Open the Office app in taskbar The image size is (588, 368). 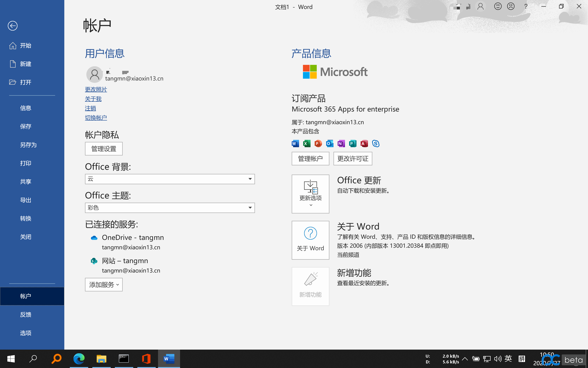[146, 359]
